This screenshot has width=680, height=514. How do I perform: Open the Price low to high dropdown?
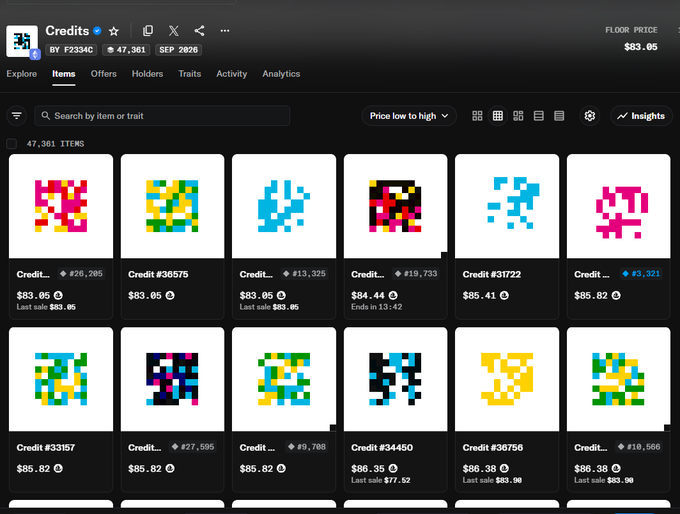(x=409, y=116)
